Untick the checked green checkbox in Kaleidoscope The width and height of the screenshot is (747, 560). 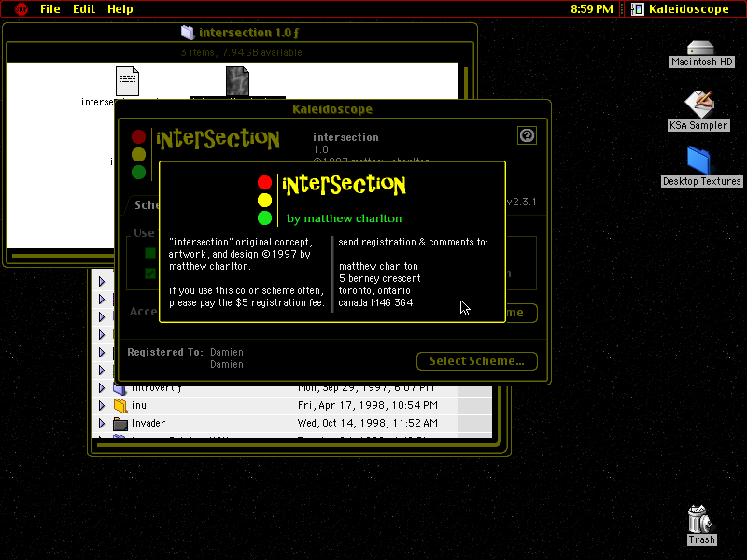pos(150,273)
